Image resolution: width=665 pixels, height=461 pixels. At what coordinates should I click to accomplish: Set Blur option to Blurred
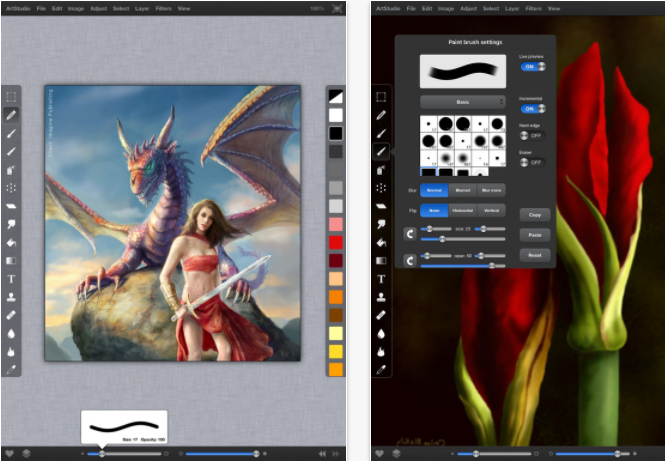click(462, 189)
